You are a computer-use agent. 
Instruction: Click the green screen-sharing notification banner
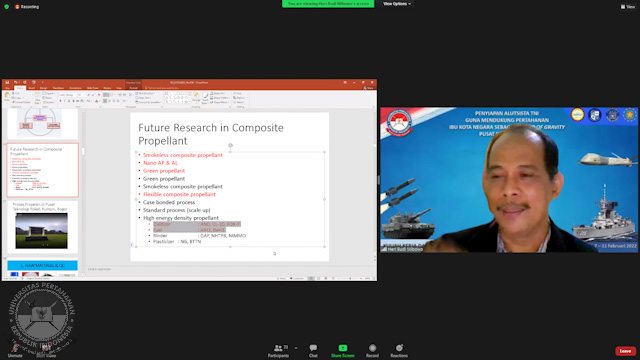tap(328, 4)
